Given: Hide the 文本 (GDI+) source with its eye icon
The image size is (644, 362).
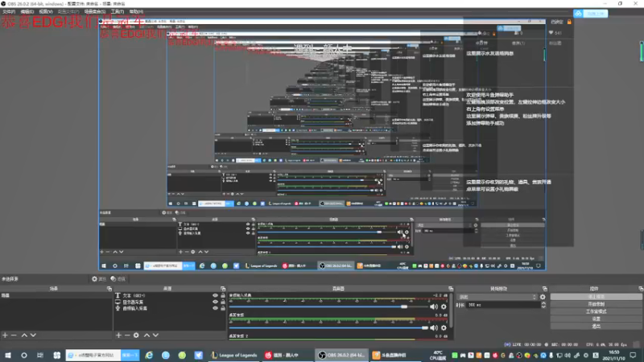Looking at the screenshot, I should (215, 295).
